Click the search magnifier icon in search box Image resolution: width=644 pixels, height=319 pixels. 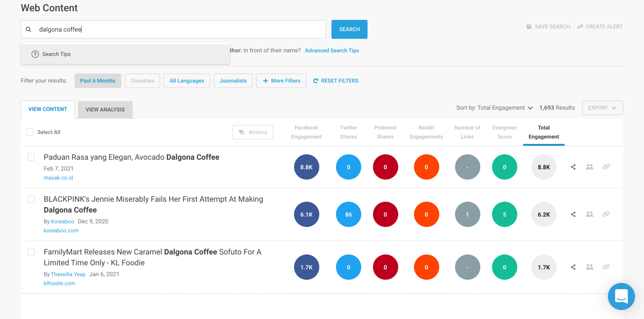point(28,29)
